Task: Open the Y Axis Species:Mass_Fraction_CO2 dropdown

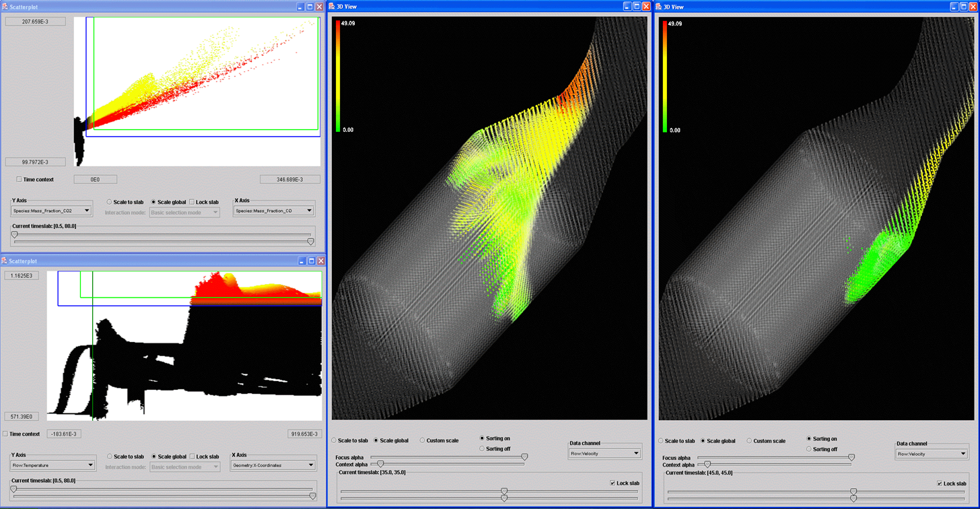Action: tap(86, 211)
